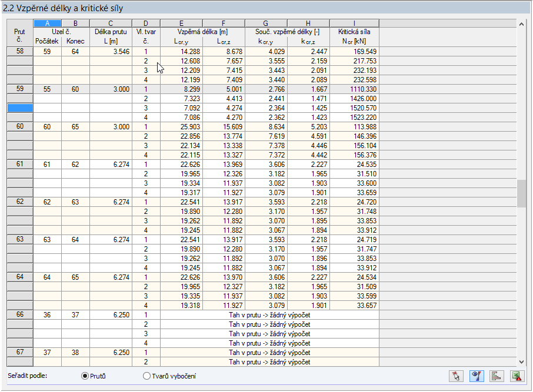Click critical force cell 24.535
Viewport: 533px width, 392px height.
354,165
